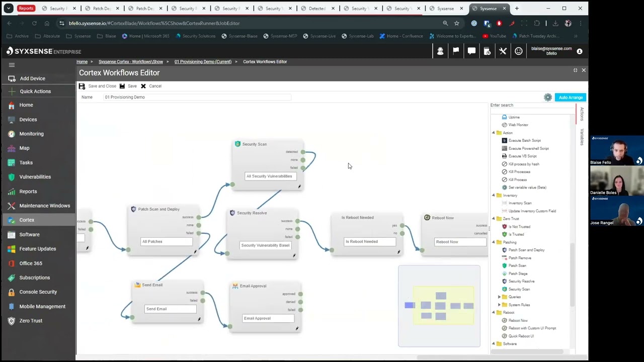Click the flag icon in header
This screenshot has width=644, height=362.
(456, 51)
